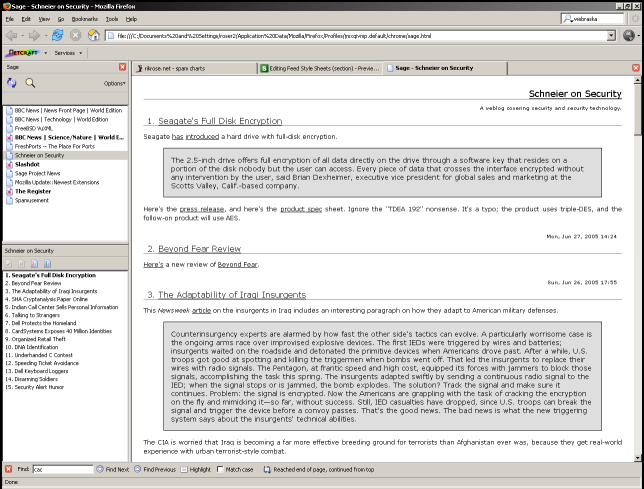Close the Sage sidebar panel
Viewport: 644px width, 489px height.
tap(122, 67)
